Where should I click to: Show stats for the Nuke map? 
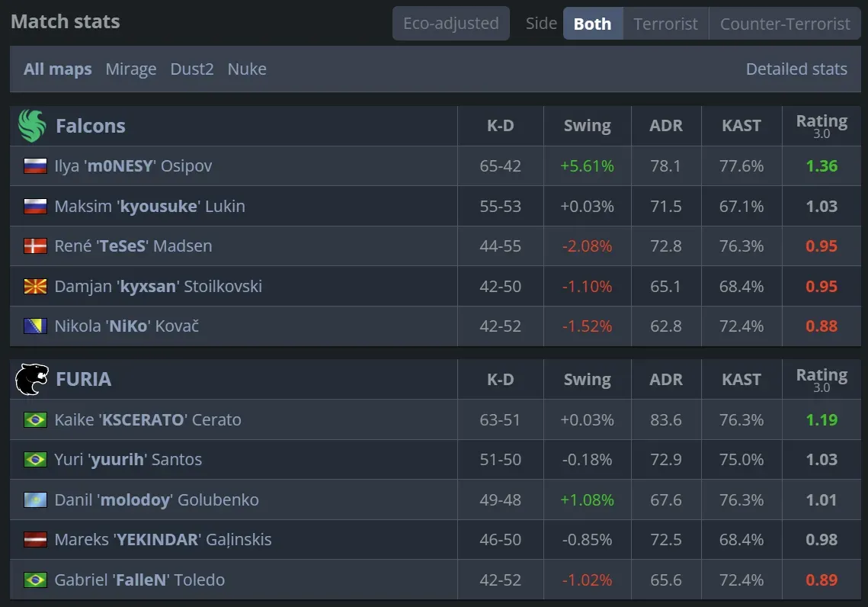pos(247,69)
